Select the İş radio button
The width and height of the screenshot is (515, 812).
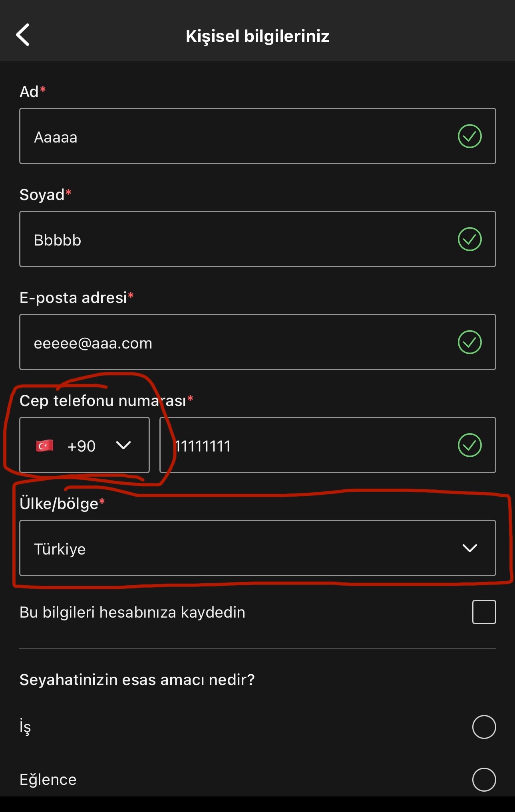pos(484,727)
